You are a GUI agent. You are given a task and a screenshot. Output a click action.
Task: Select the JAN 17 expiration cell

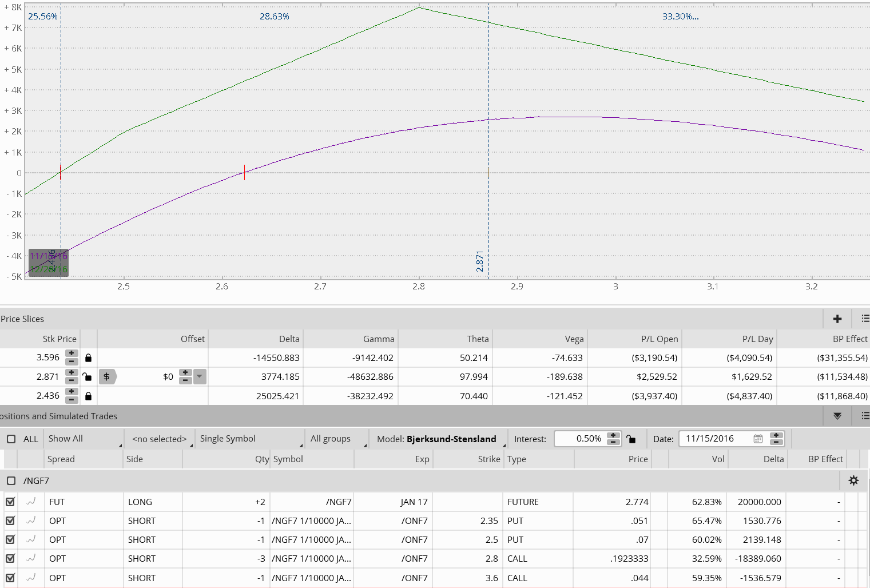(394, 502)
